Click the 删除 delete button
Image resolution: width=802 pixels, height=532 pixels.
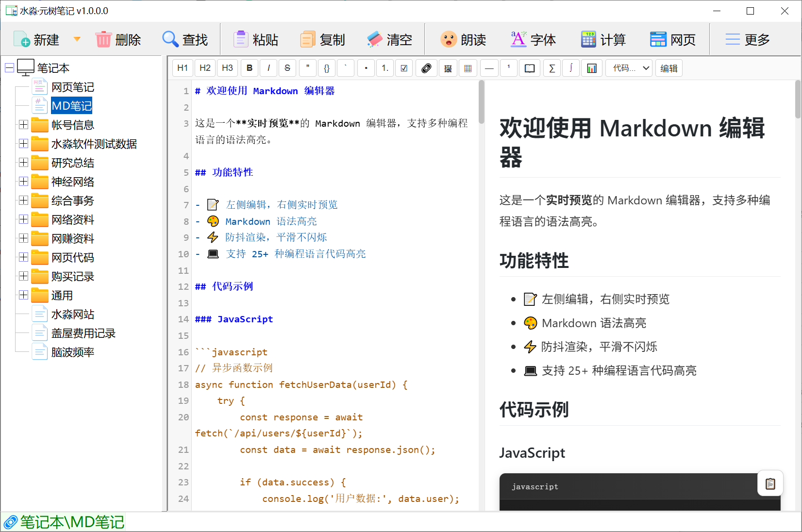click(x=118, y=39)
